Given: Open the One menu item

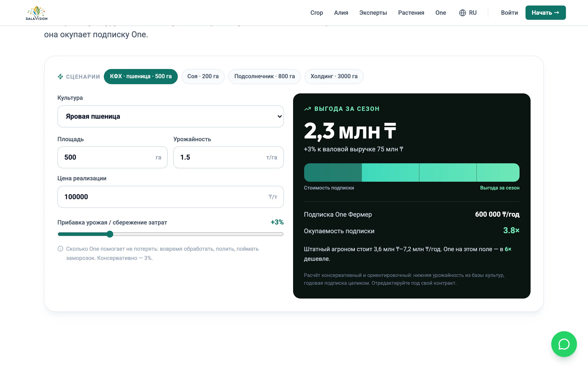Looking at the screenshot, I should [441, 13].
